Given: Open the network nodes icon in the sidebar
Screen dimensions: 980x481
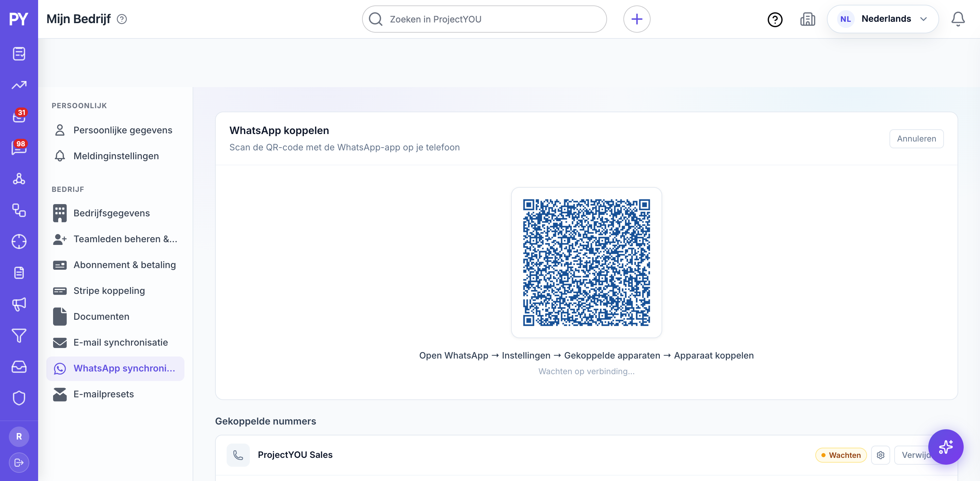Looking at the screenshot, I should (19, 179).
